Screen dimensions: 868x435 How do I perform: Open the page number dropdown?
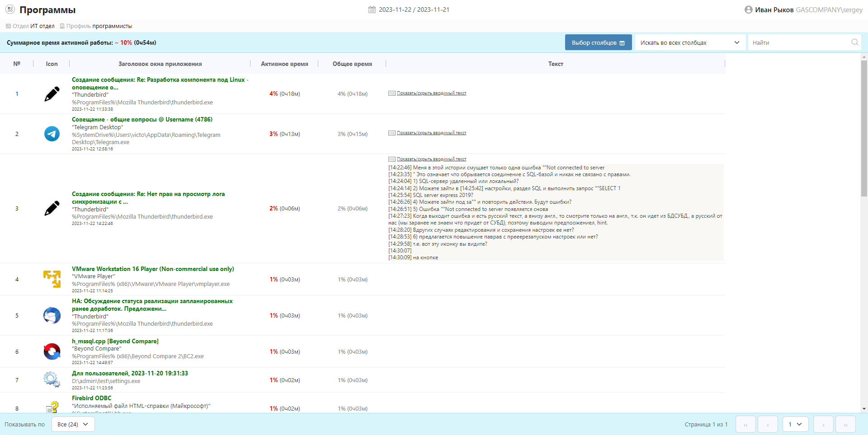coord(795,424)
